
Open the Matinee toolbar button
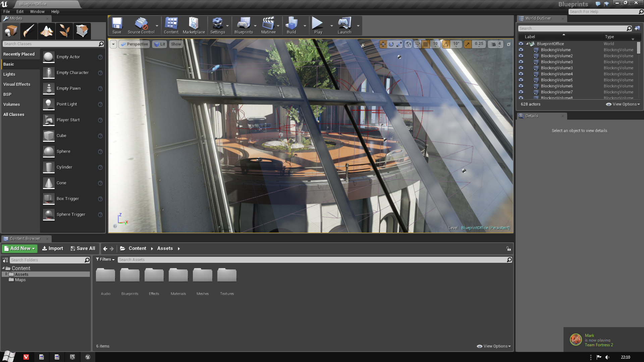[x=268, y=26]
